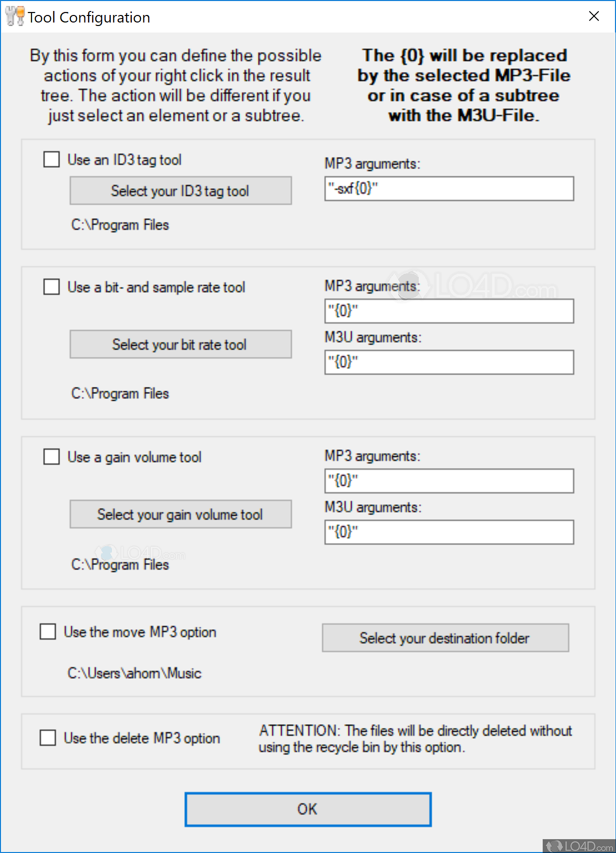Click the gain volume M3U arguments field
The height and width of the screenshot is (853, 616).
point(448,532)
